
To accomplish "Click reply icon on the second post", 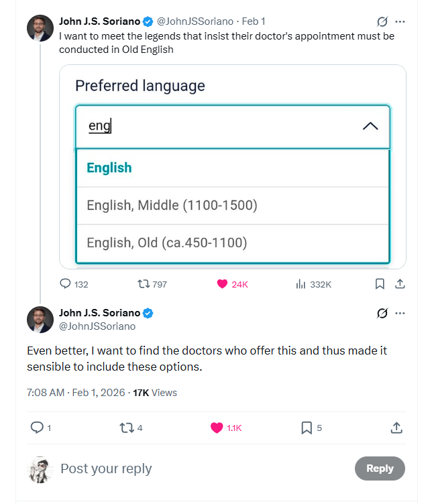I will (38, 428).
